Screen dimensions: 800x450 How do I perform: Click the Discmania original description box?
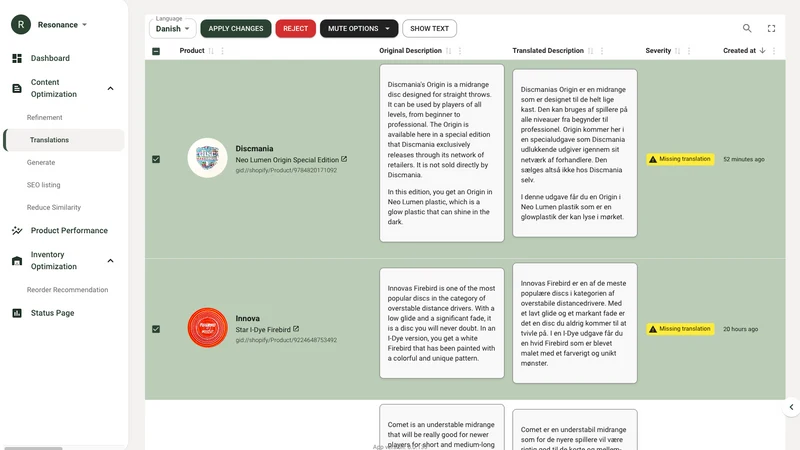click(442, 153)
